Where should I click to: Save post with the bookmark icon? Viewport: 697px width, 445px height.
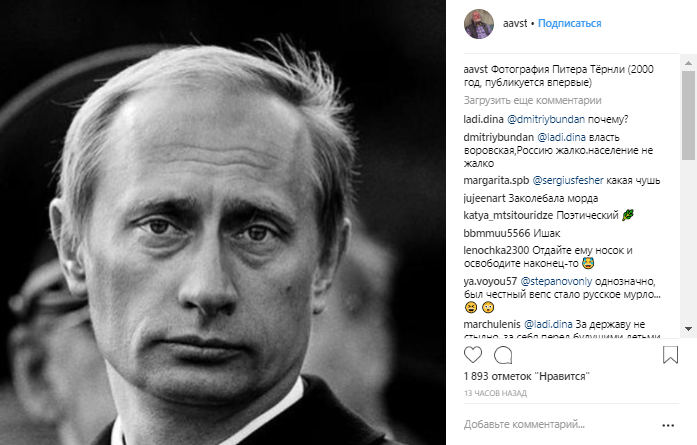point(672,355)
